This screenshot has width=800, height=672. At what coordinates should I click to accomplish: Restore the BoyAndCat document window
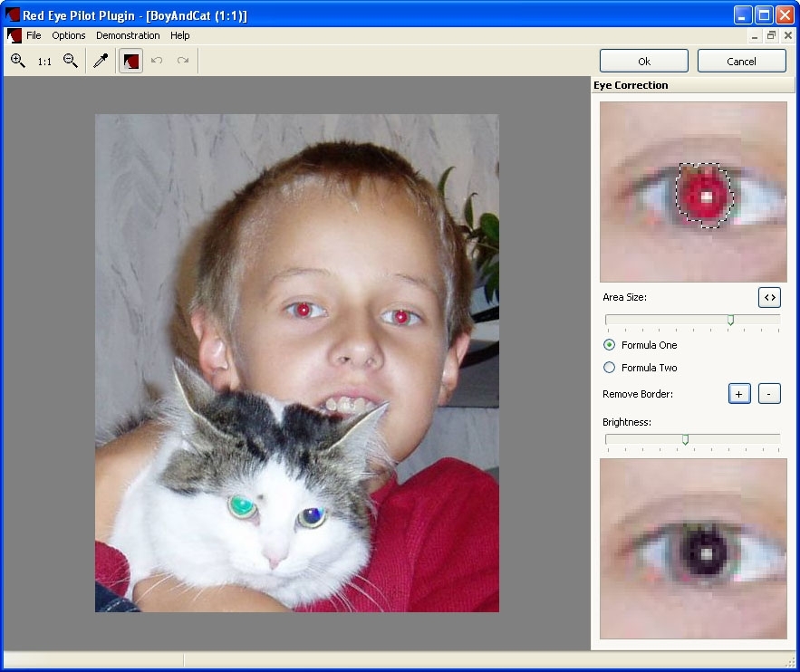(771, 35)
